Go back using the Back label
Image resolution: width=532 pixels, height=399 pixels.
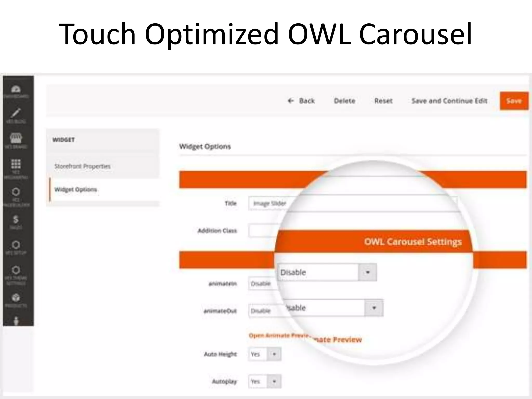(307, 101)
